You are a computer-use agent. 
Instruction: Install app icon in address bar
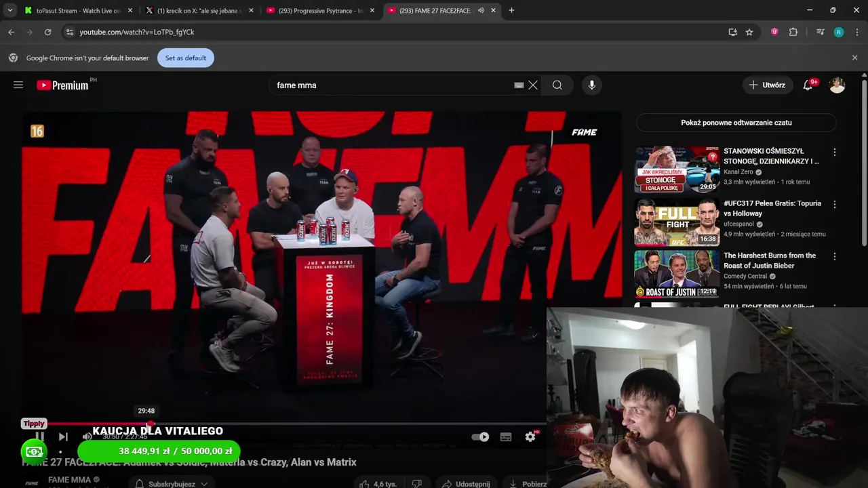click(733, 32)
